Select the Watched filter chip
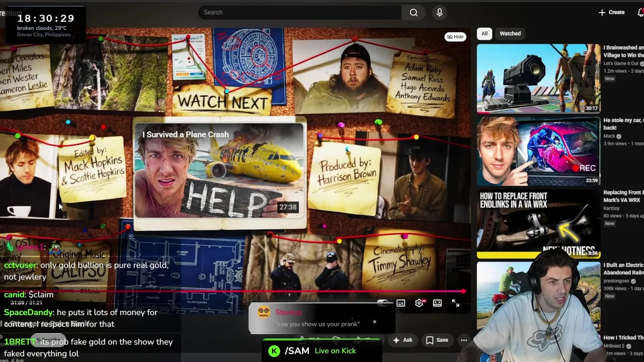 [510, 34]
